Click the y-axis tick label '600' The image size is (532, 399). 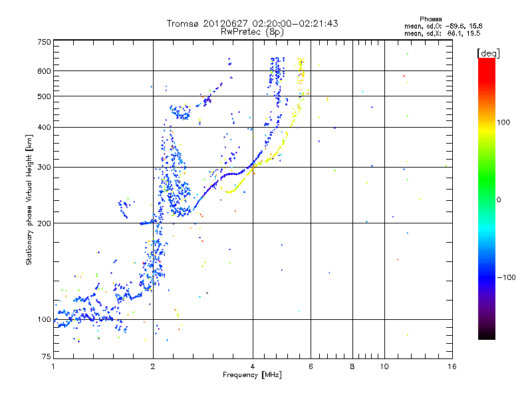[x=45, y=71]
